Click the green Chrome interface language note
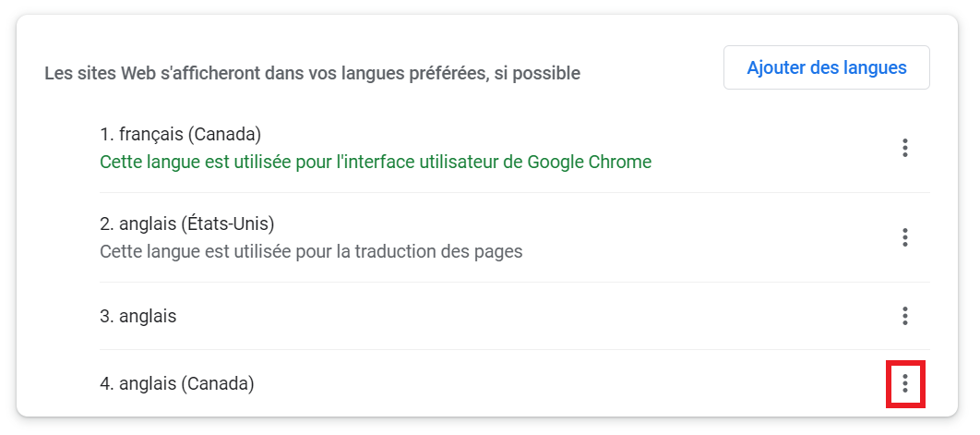 pos(376,162)
